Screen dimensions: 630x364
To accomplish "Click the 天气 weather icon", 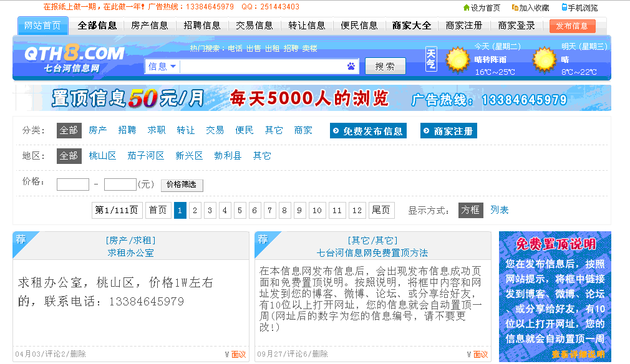I will click(431, 59).
